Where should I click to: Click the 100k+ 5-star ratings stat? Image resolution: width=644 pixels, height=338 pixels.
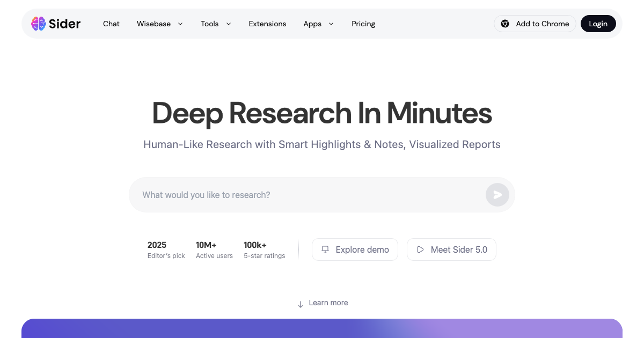(x=264, y=250)
